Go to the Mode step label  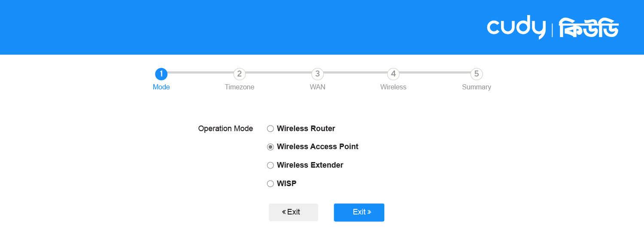(x=161, y=87)
